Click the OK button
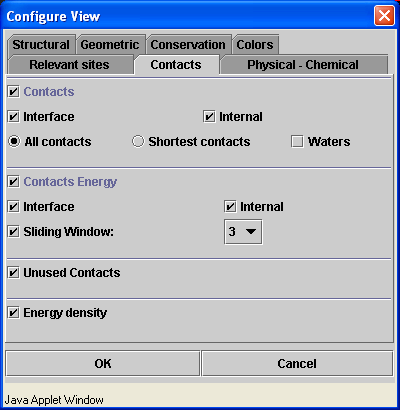This screenshot has width=400, height=410. [103, 363]
